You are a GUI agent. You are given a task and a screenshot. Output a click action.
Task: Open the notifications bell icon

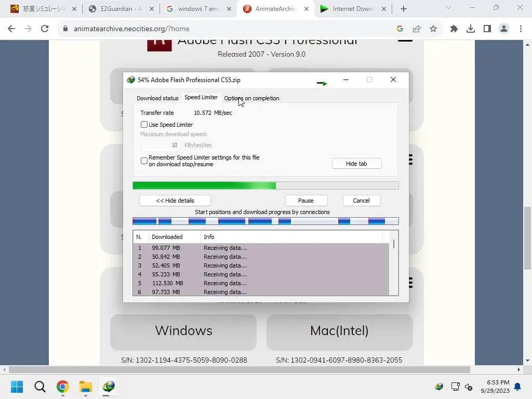point(518,387)
